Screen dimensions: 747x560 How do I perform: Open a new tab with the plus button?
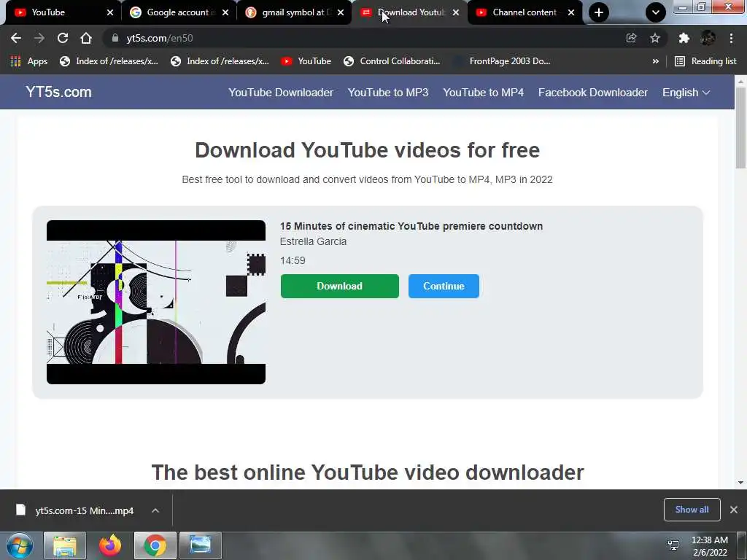pyautogui.click(x=599, y=12)
